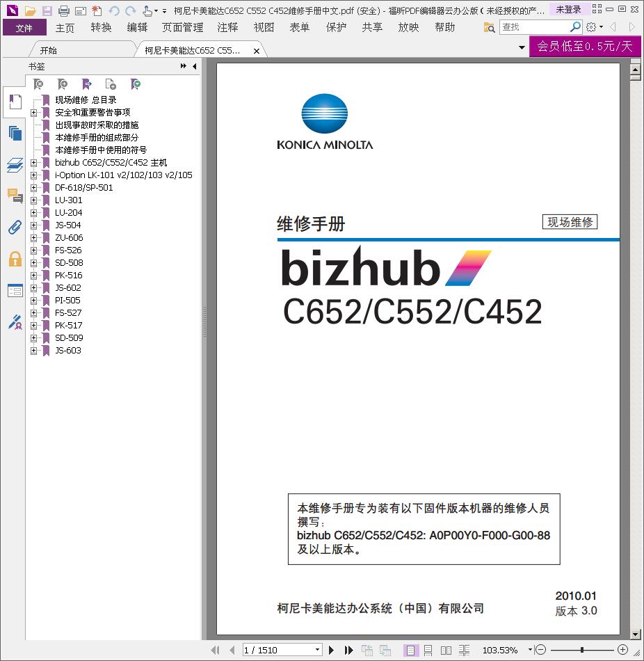Click the 未登录 login button
The height and width of the screenshot is (661, 644).
569,9
